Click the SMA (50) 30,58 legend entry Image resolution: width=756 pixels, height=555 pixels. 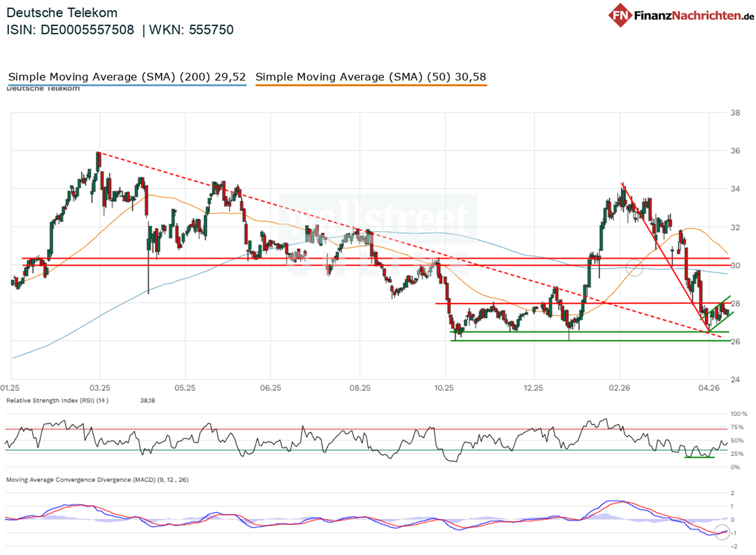[371, 77]
